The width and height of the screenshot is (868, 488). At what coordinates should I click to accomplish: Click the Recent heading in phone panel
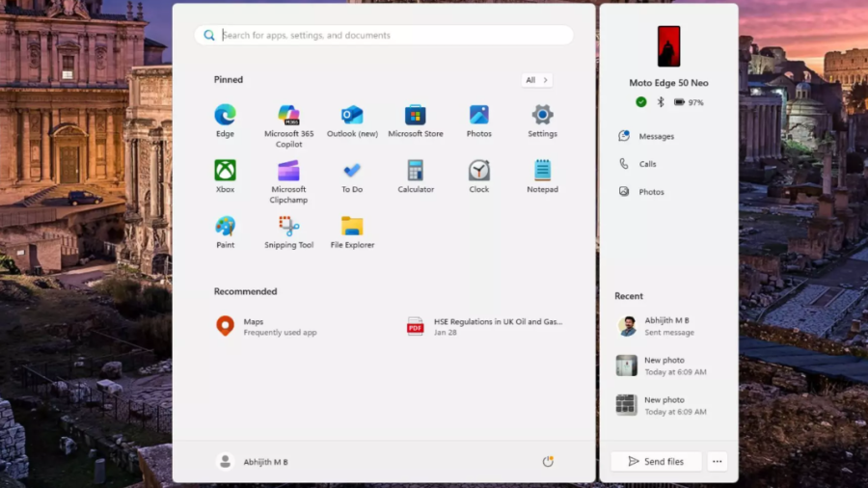point(628,296)
